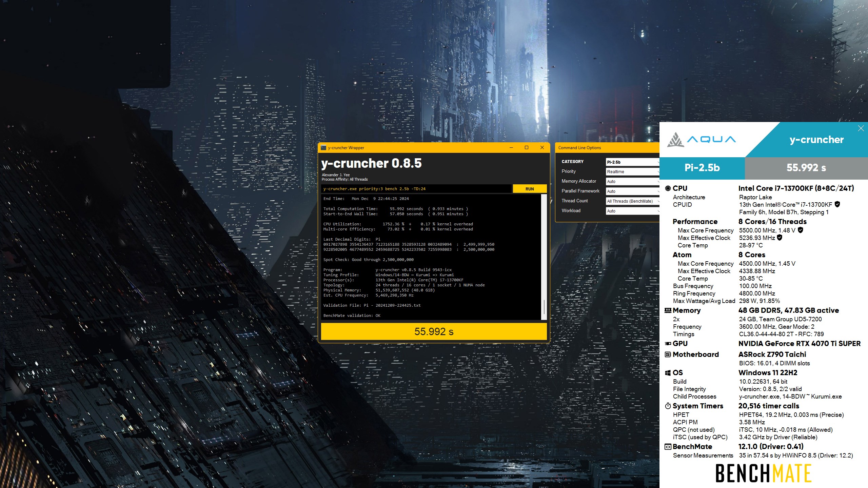Click 'Intel Core i7-13700KF (8+8C/24T)' text
Viewport: 868px width, 488px height.
pos(796,188)
